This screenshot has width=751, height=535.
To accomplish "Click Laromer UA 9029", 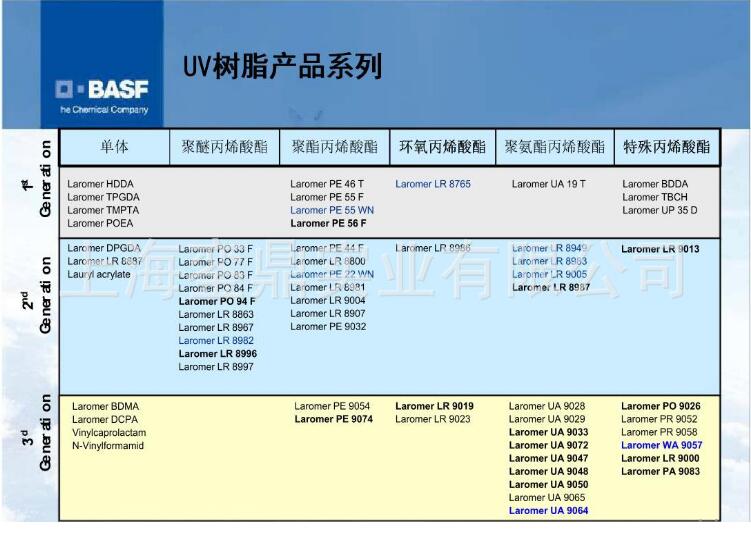I will tap(547, 419).
